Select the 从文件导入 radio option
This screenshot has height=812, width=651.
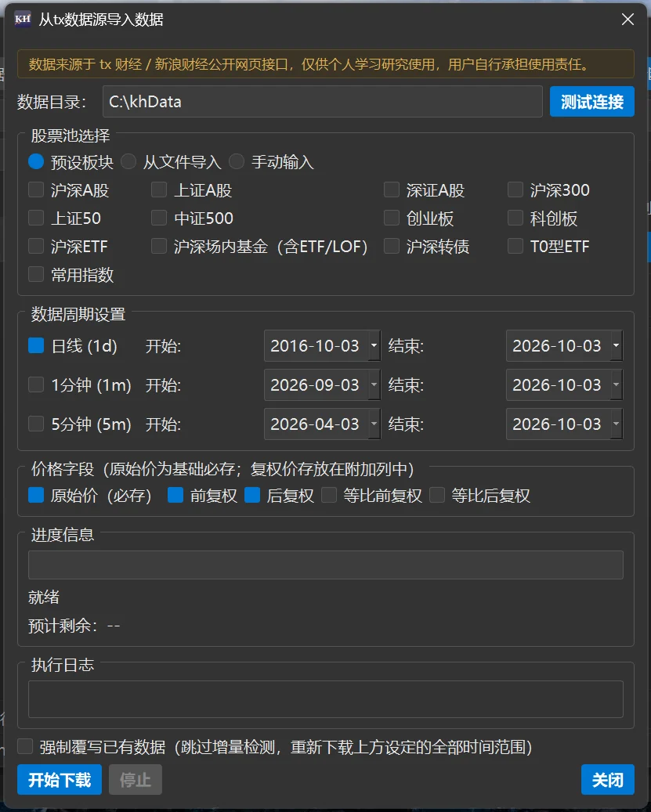(128, 162)
